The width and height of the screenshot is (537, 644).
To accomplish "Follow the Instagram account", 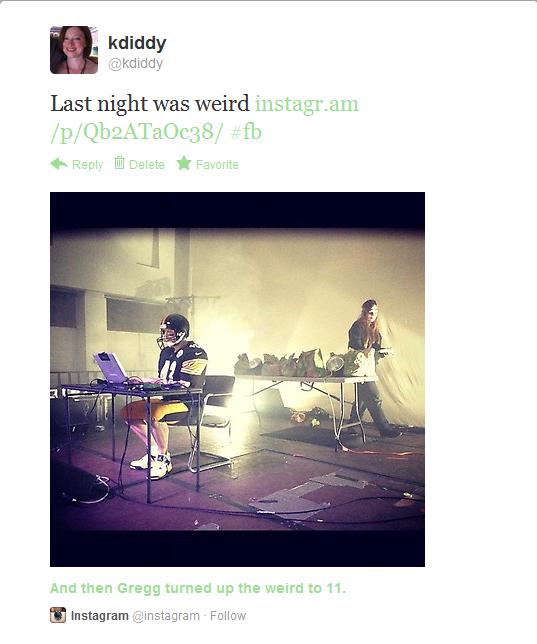I will (228, 616).
